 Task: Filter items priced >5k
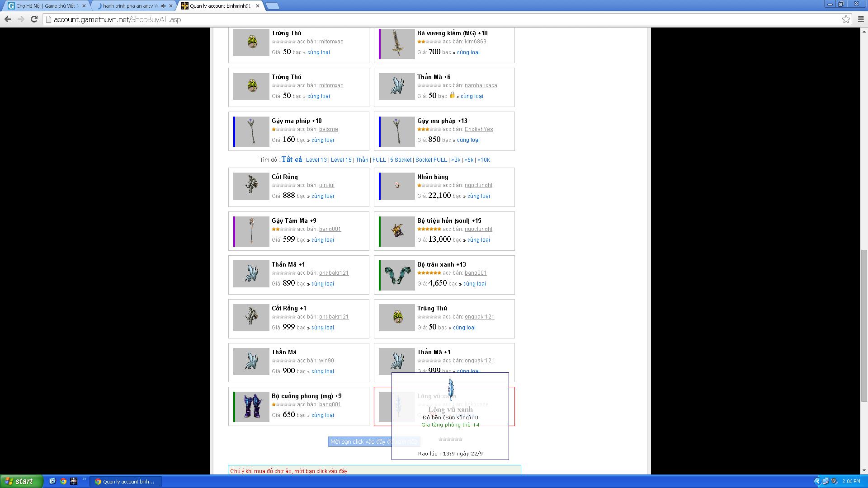[x=469, y=160]
